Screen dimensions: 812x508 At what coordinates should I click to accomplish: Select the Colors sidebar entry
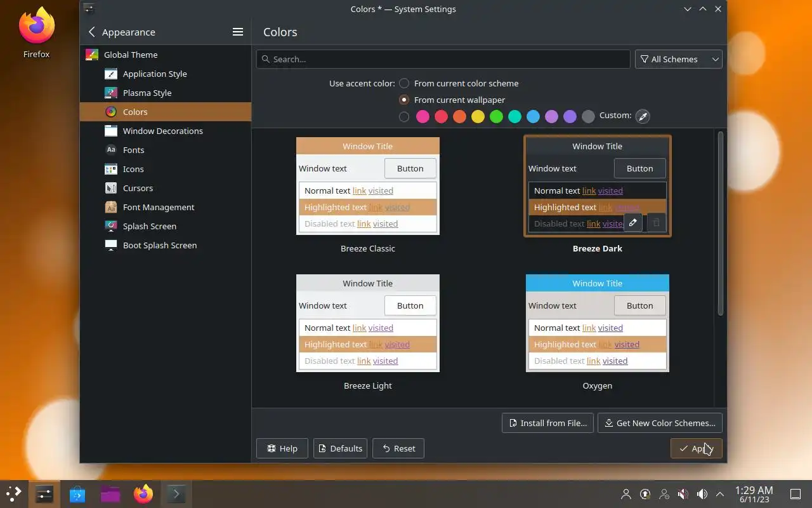point(166,112)
